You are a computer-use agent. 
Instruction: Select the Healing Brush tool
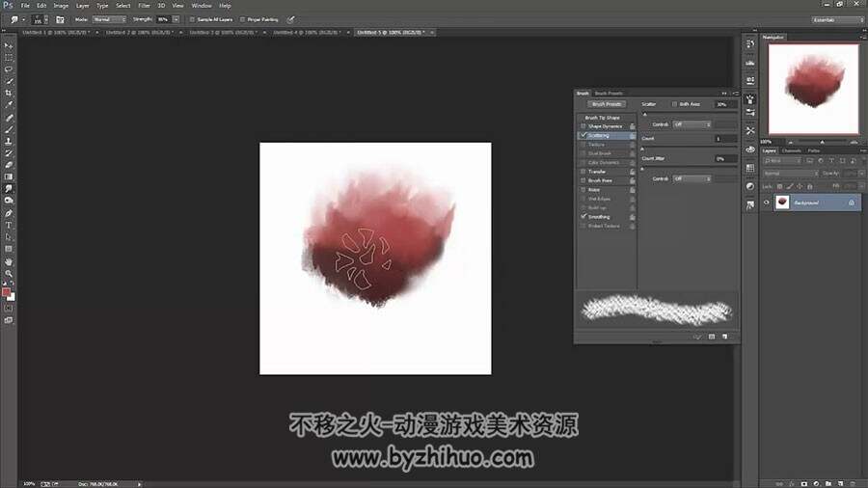click(x=9, y=118)
